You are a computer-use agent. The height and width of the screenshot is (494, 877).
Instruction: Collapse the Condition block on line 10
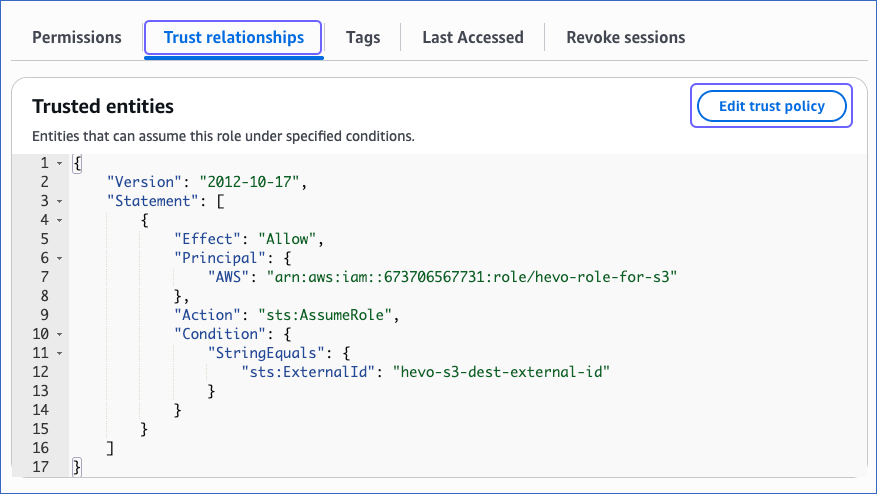pos(60,334)
